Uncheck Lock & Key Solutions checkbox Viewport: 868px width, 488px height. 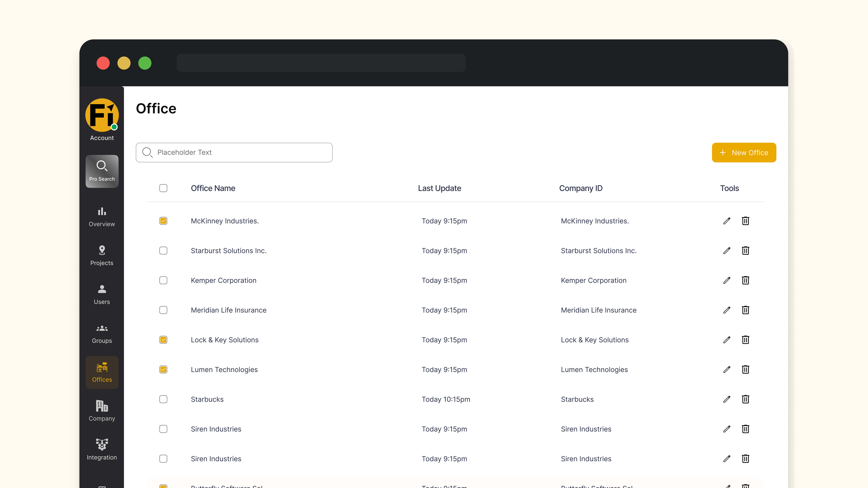[x=163, y=340]
